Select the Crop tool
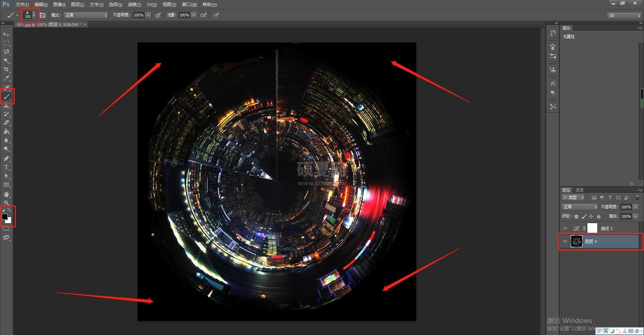This screenshot has width=644, height=335. [6, 69]
